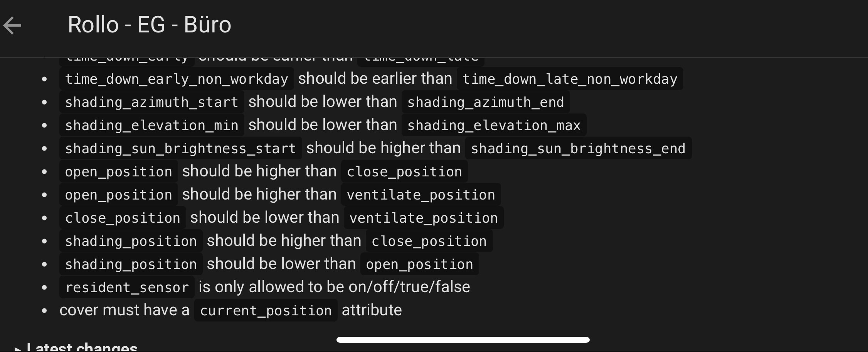Viewport: 868px width, 352px height.
Task: Select the time_down_late_non_workday code label
Action: (x=570, y=79)
